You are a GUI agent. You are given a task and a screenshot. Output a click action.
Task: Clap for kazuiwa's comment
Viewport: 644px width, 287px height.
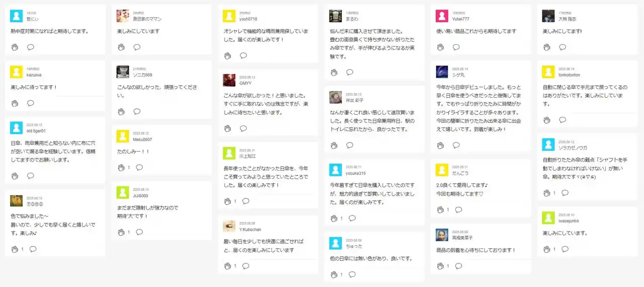coord(15,103)
